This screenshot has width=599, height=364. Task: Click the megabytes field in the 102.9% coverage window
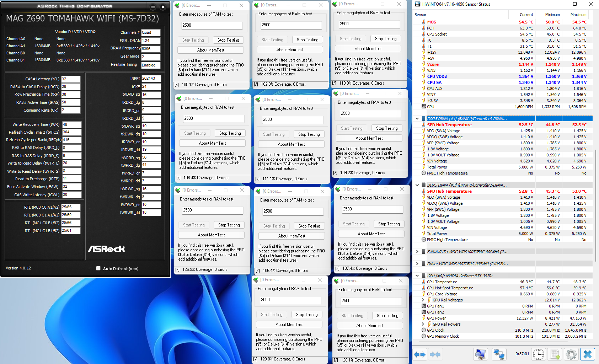pyautogui.click(x=291, y=25)
